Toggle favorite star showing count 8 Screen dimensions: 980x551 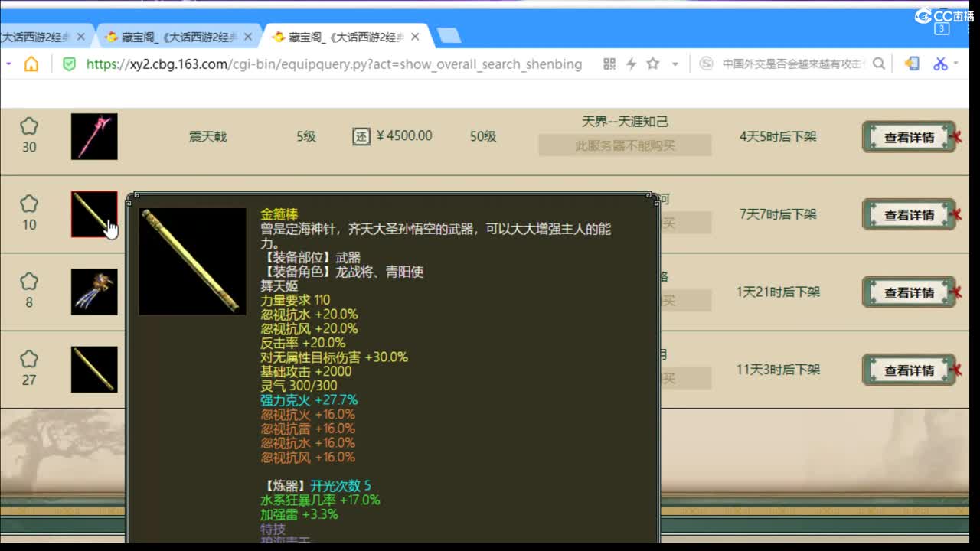click(x=29, y=281)
